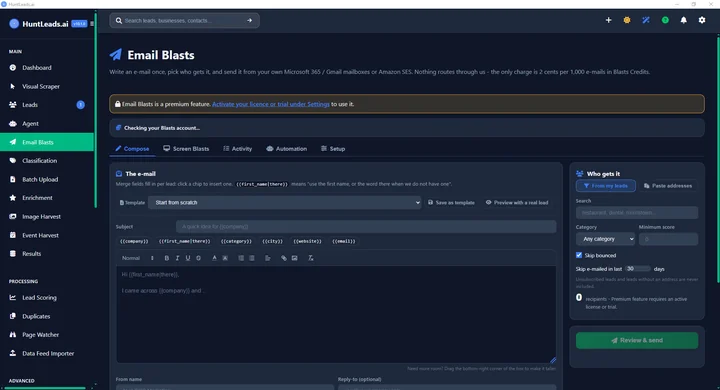Open text alignment options in editor

(268, 258)
